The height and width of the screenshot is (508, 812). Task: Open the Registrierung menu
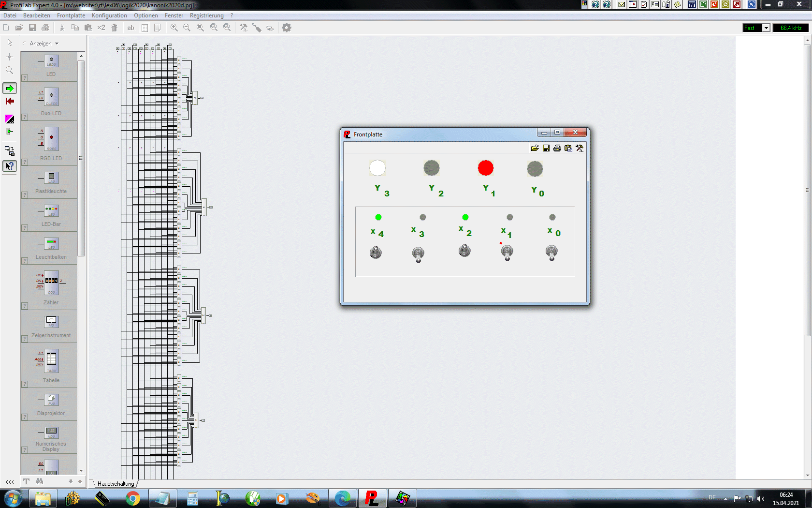pos(207,15)
